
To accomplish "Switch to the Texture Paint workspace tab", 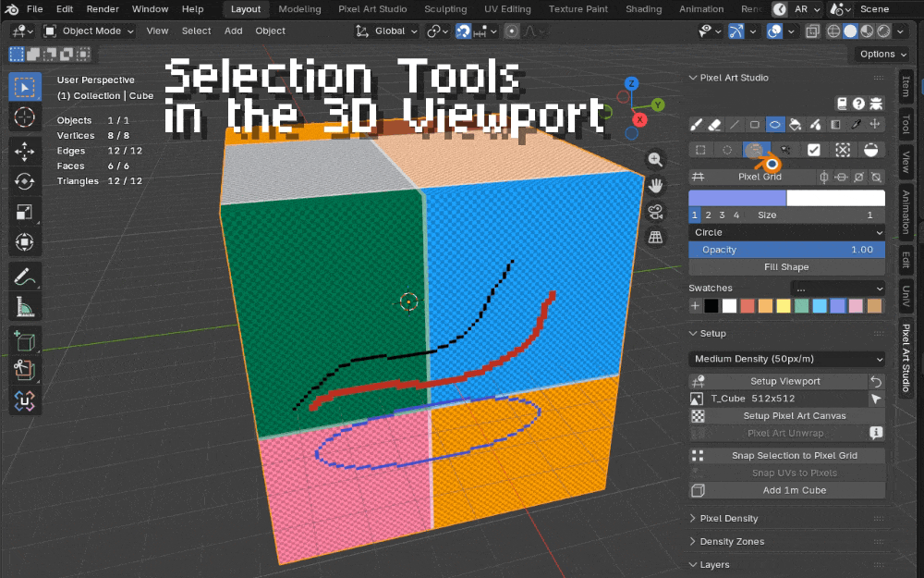I will (x=578, y=9).
